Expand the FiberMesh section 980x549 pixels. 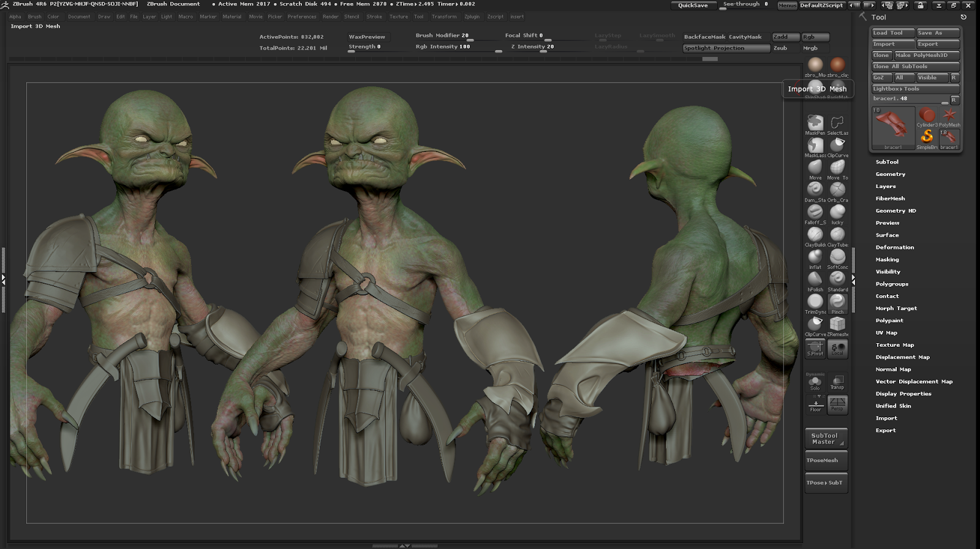click(890, 199)
